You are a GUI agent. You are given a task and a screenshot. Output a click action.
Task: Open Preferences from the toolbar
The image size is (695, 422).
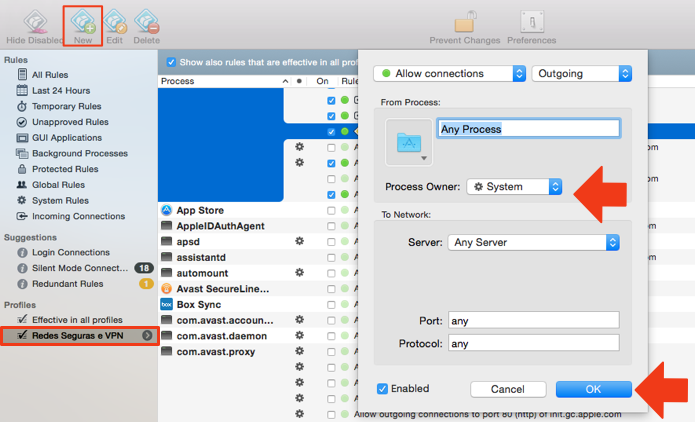(532, 21)
